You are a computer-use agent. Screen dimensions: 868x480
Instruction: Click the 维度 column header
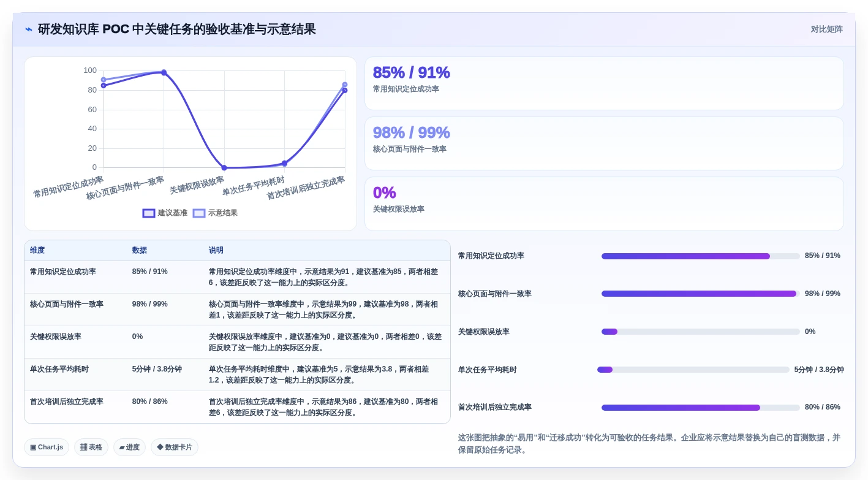pyautogui.click(x=37, y=251)
